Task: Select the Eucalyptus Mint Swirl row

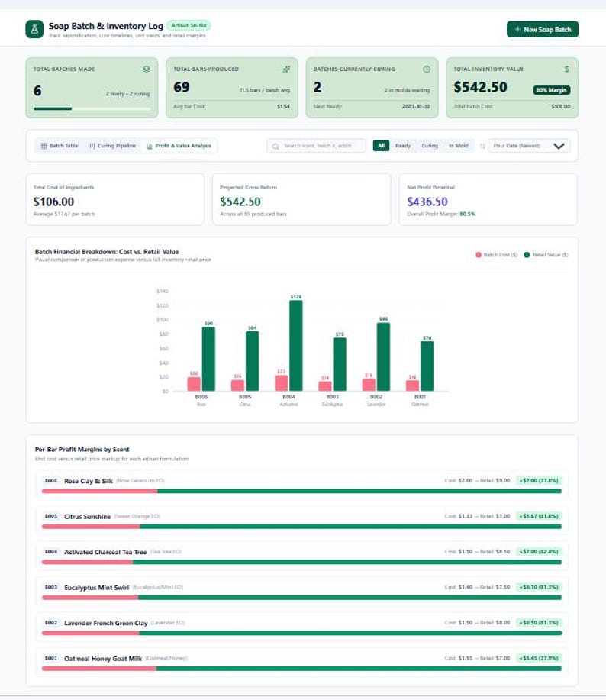Action: click(x=301, y=592)
